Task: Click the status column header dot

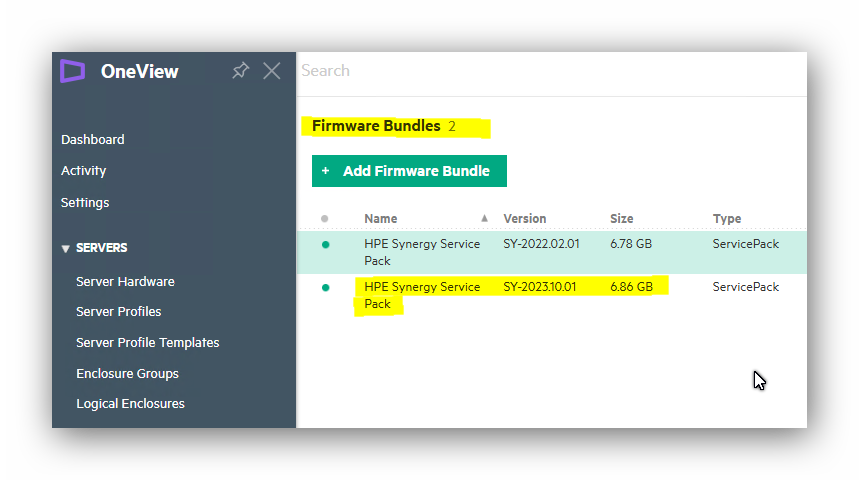Action: point(324,219)
